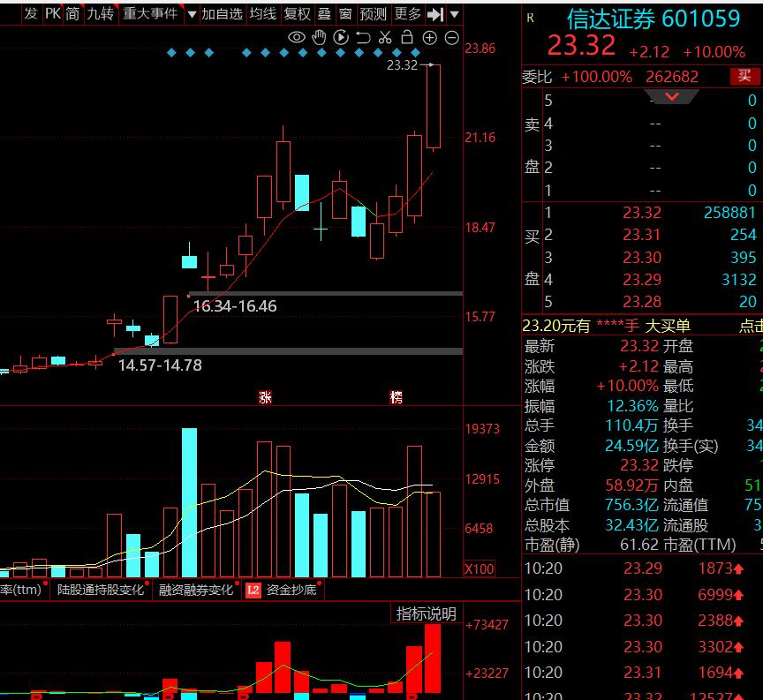763x700 pixels.
Task: Click the 金额 value 24.59亿
Action: [631, 446]
